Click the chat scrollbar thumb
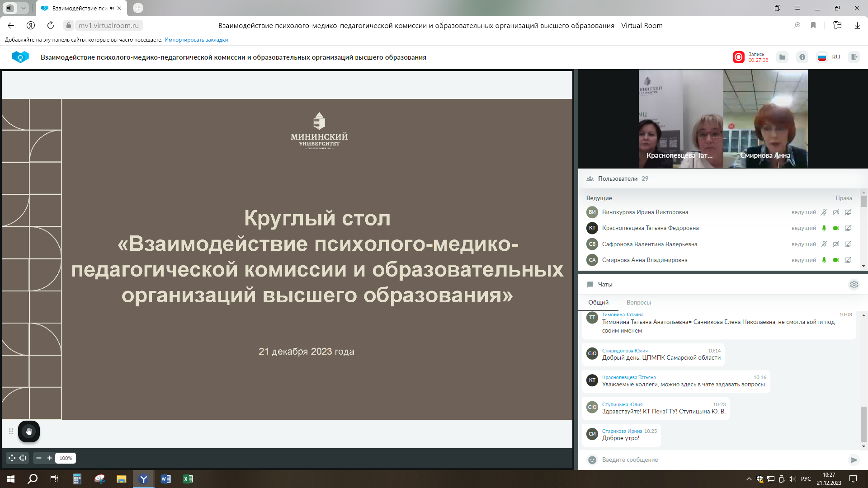 pyautogui.click(x=863, y=424)
